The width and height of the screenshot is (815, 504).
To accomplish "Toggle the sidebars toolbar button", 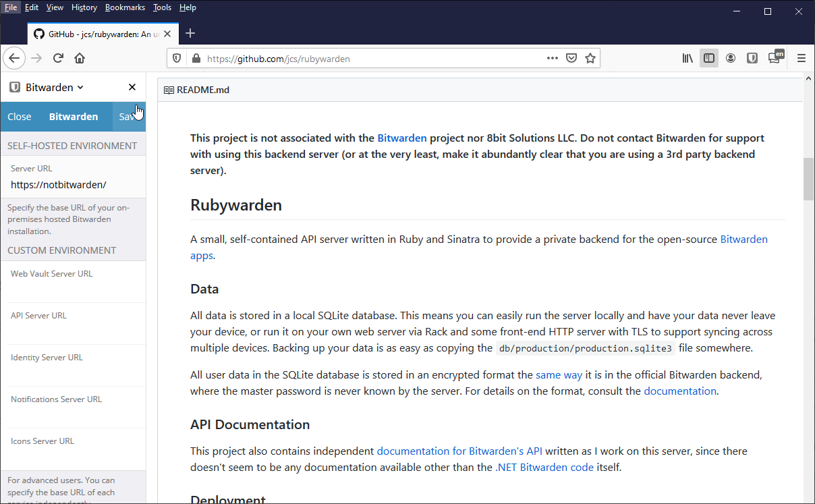I will (x=708, y=58).
